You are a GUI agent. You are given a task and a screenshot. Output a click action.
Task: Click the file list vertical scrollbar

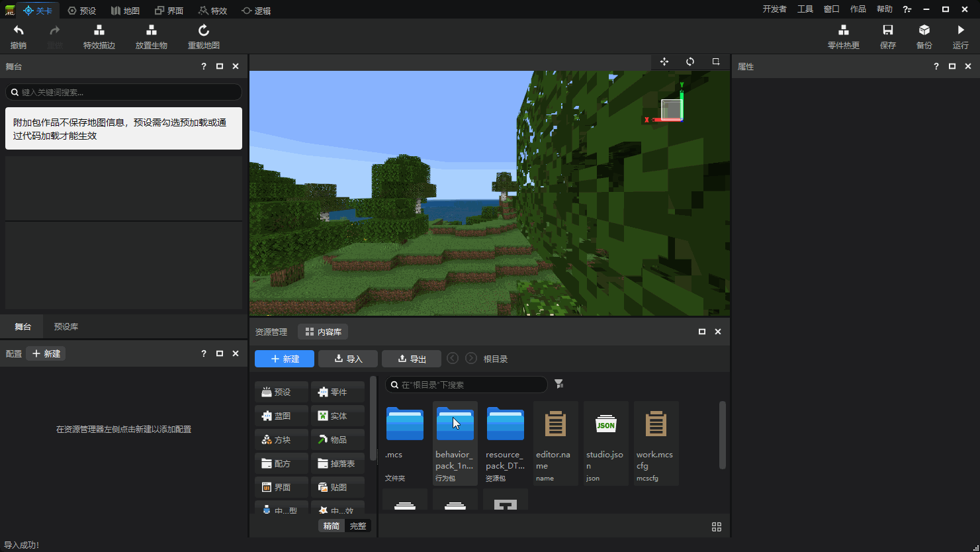click(x=723, y=435)
